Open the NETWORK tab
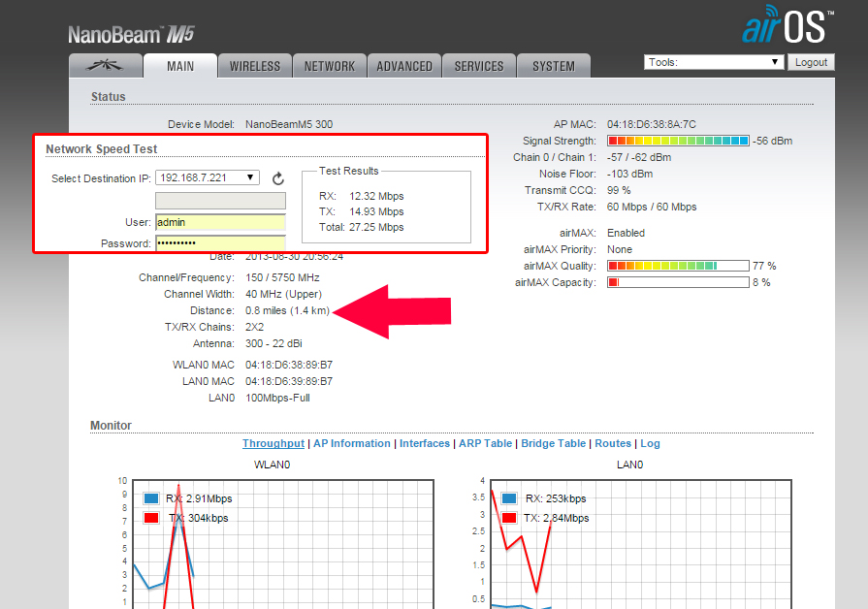868x609 pixels. click(330, 66)
